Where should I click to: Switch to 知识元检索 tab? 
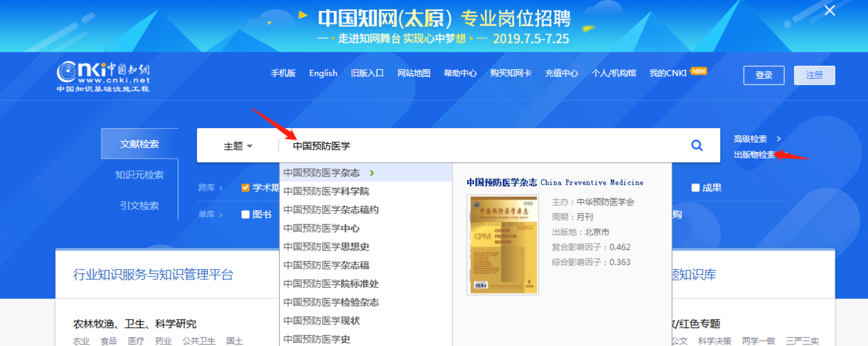tap(140, 175)
